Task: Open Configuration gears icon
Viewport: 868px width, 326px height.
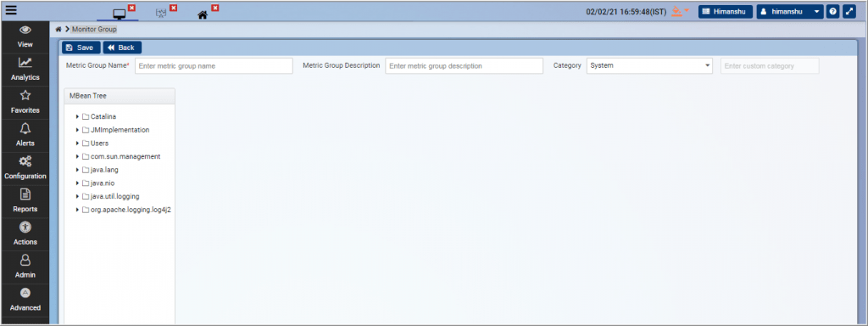Action: 25,161
